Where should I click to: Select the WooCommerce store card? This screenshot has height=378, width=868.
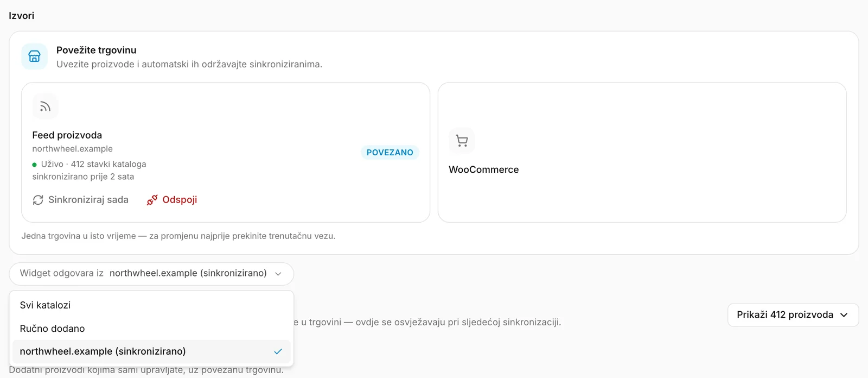[642, 152]
